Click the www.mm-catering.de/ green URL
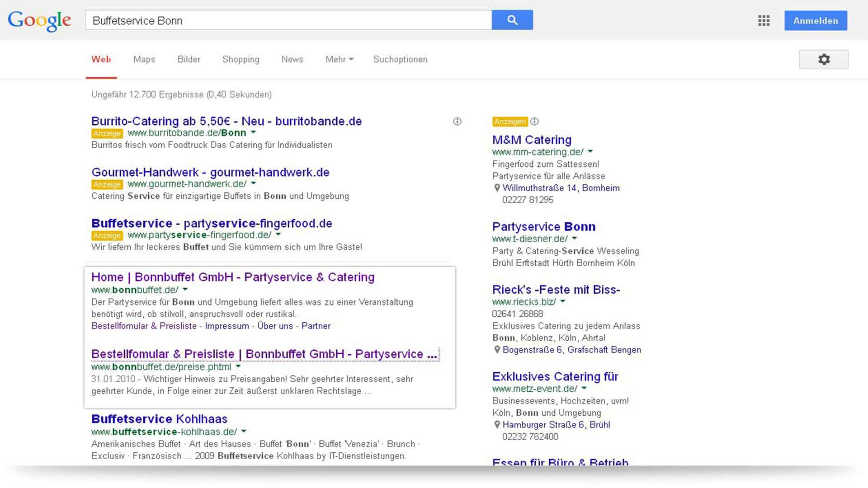Screen dimensions: 868x488 (538, 152)
